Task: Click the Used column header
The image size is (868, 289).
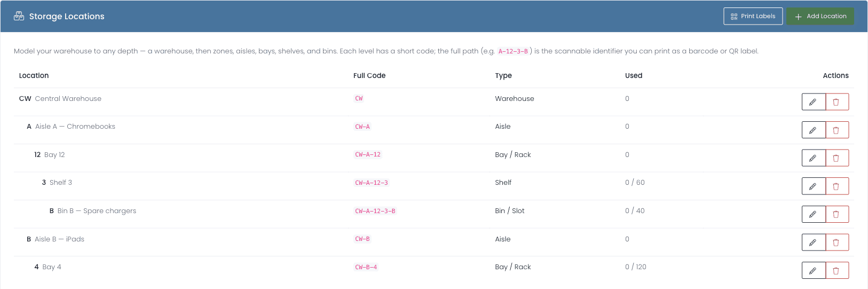Action: pos(634,76)
